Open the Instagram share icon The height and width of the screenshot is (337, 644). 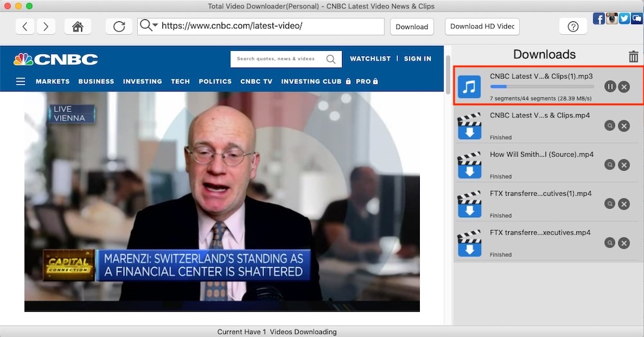(x=612, y=19)
